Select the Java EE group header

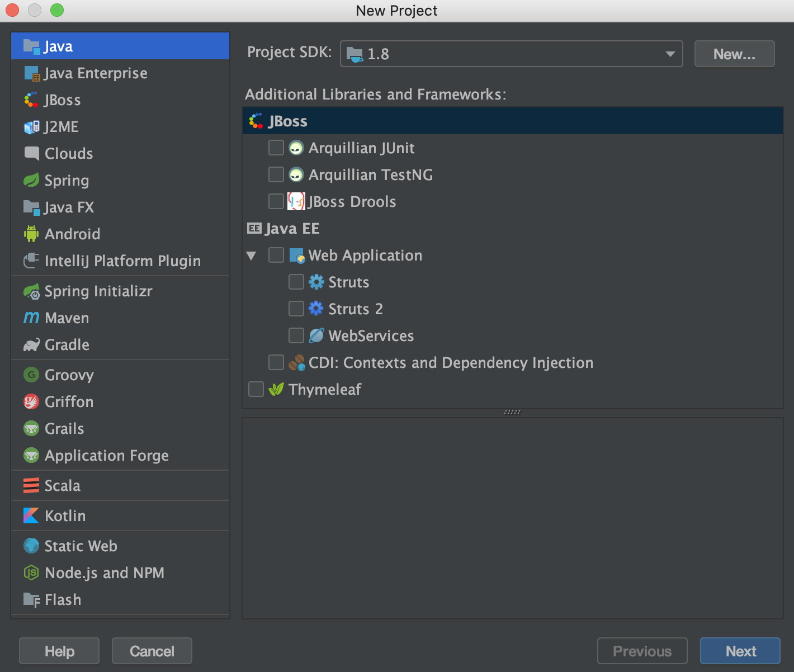pyautogui.click(x=513, y=228)
